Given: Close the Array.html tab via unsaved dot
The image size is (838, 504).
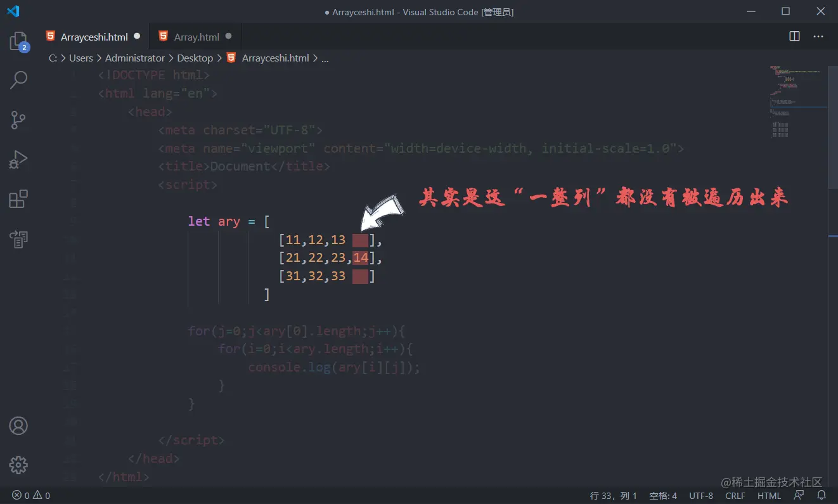Looking at the screenshot, I should tap(228, 37).
